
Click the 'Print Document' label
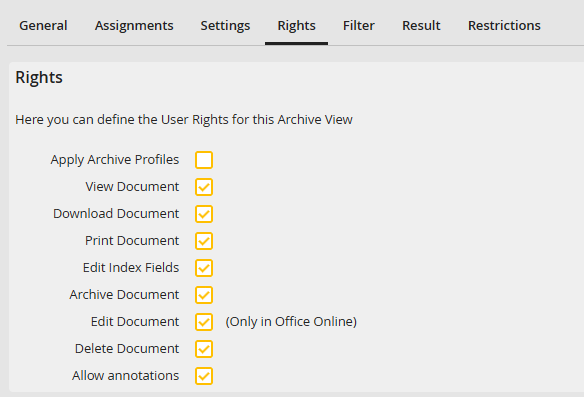[x=132, y=241]
